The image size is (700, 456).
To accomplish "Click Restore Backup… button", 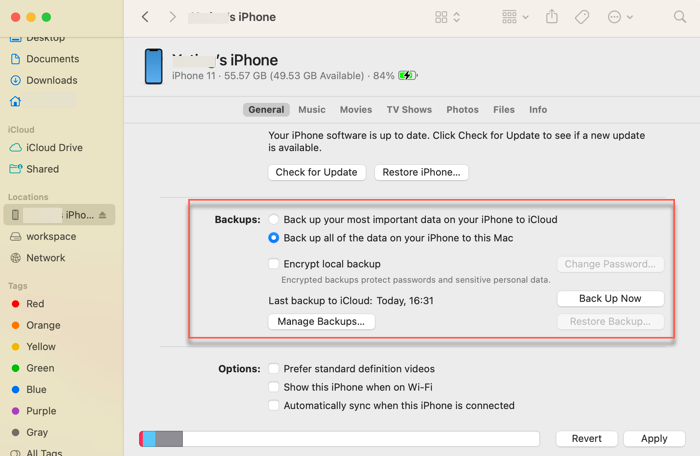I will coord(610,322).
